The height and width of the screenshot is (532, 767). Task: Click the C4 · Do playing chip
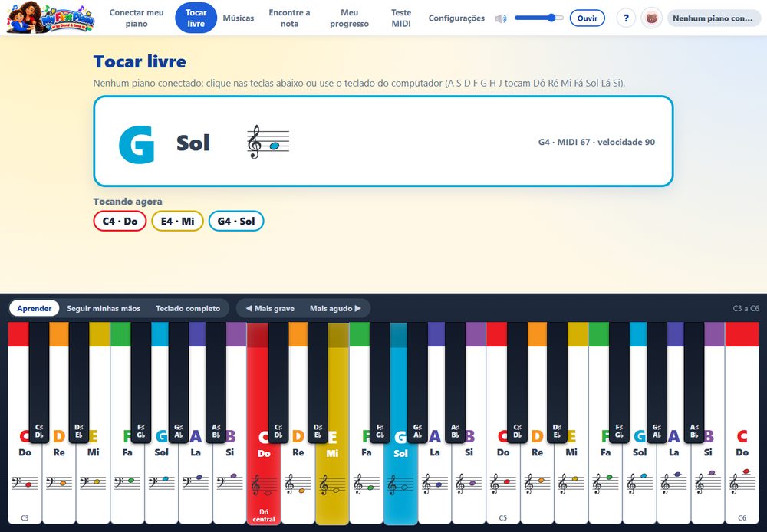click(120, 221)
